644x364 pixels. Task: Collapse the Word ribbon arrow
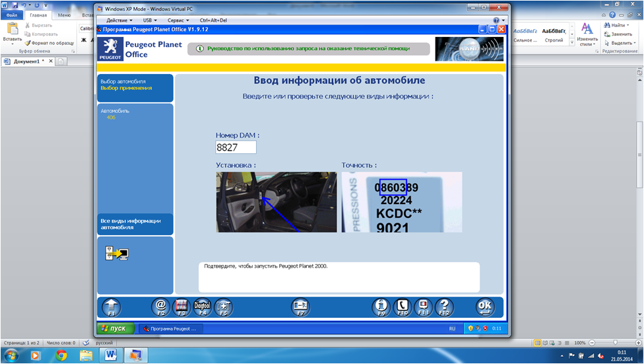pyautogui.click(x=604, y=15)
